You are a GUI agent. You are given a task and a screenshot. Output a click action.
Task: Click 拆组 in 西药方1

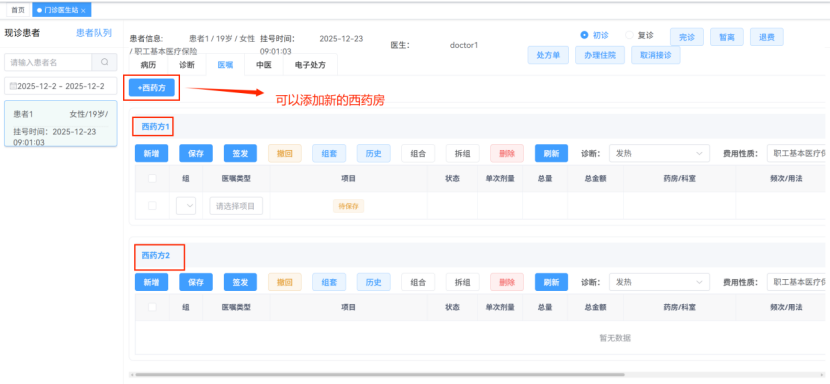click(x=463, y=154)
